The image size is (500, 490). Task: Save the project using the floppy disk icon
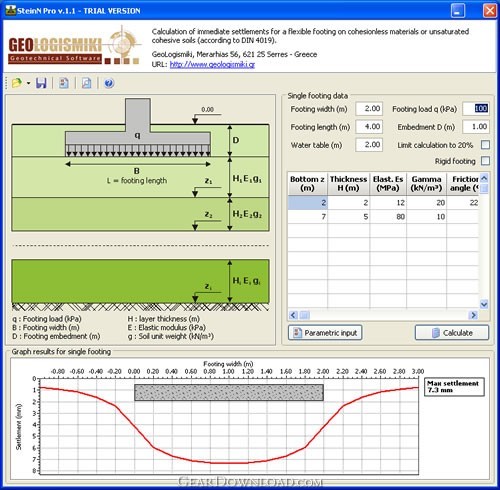41,83
